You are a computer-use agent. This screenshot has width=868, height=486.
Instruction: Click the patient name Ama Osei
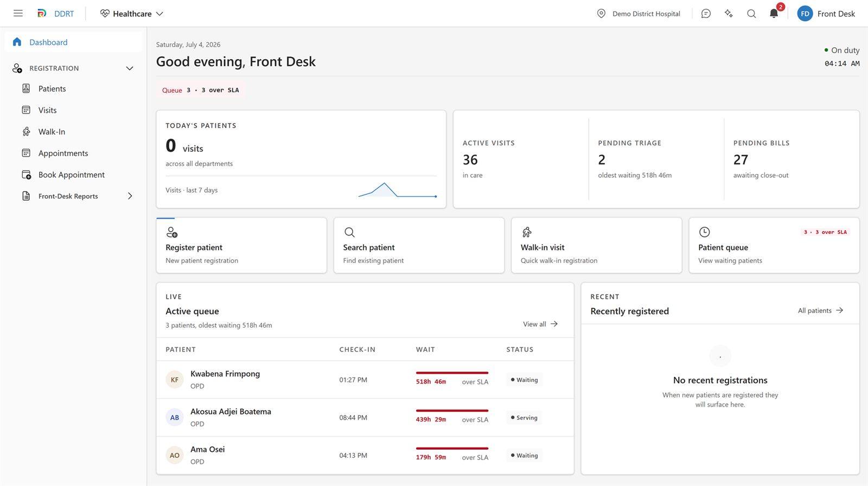point(207,449)
